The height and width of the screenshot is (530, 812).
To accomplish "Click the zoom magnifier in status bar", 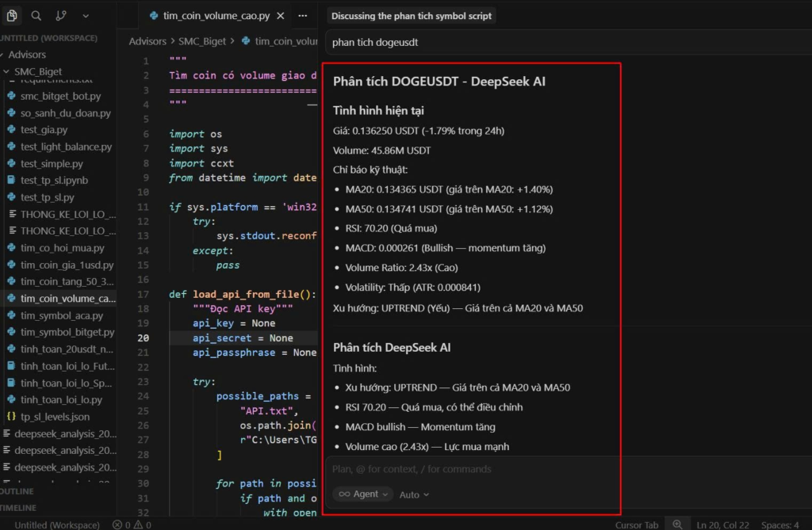I will pyautogui.click(x=677, y=524).
